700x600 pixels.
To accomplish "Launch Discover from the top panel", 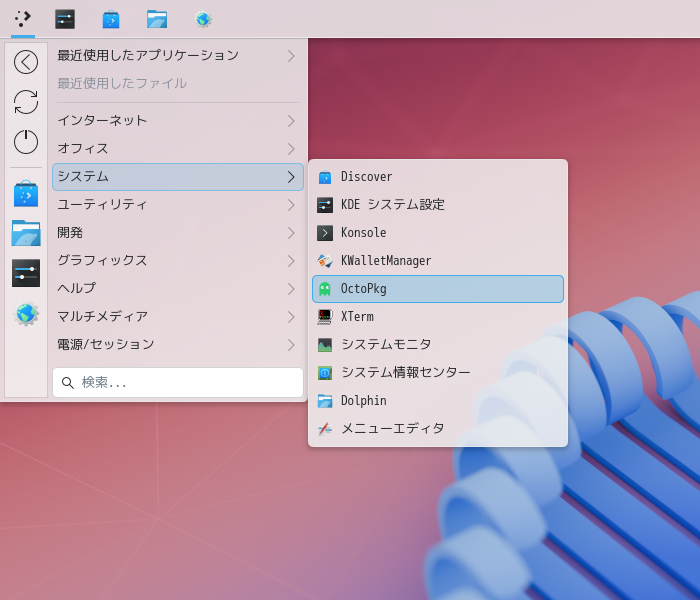I will (x=111, y=20).
